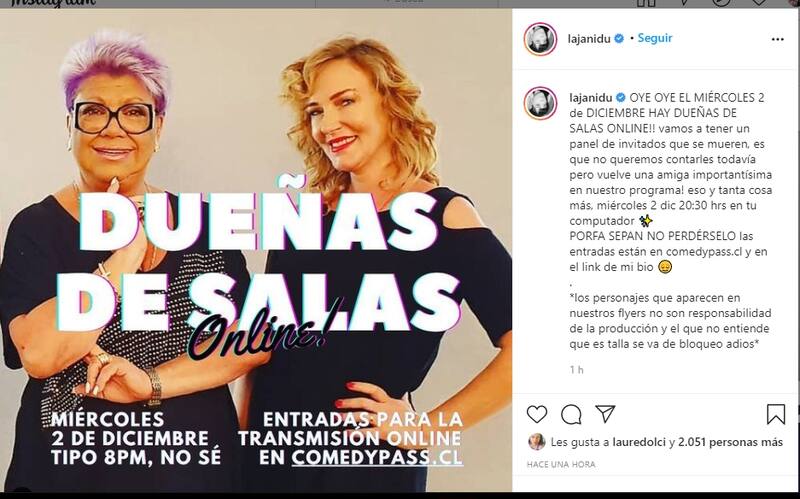Save post with the bookmark icon
This screenshot has height=499, width=800.
coord(776,414)
